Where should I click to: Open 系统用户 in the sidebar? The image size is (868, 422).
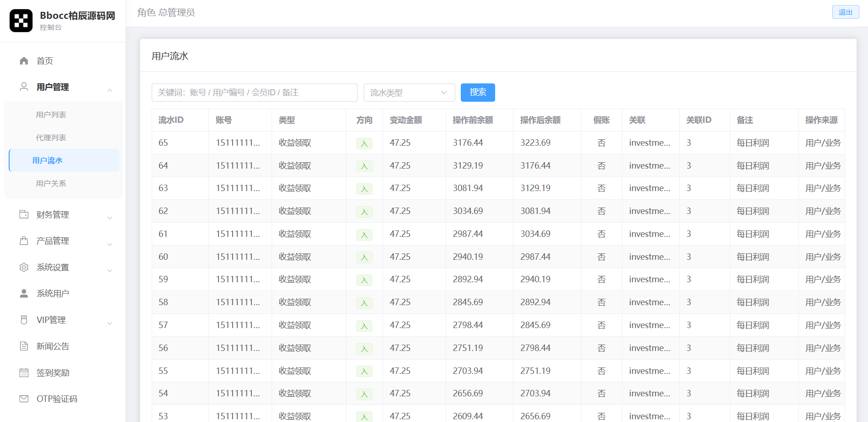coord(53,293)
